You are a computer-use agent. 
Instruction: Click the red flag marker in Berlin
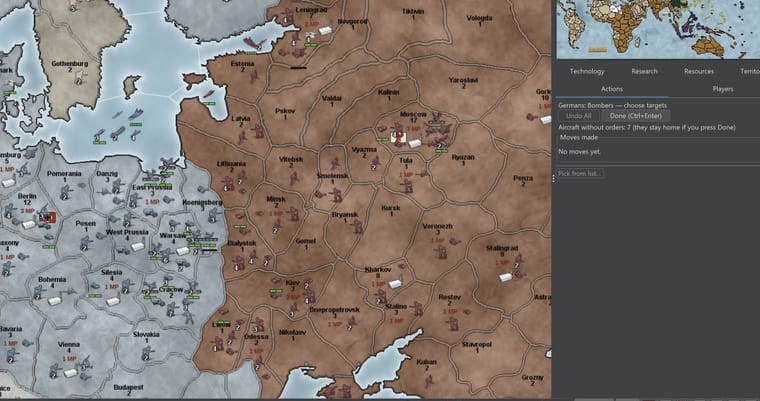pyautogui.click(x=48, y=218)
